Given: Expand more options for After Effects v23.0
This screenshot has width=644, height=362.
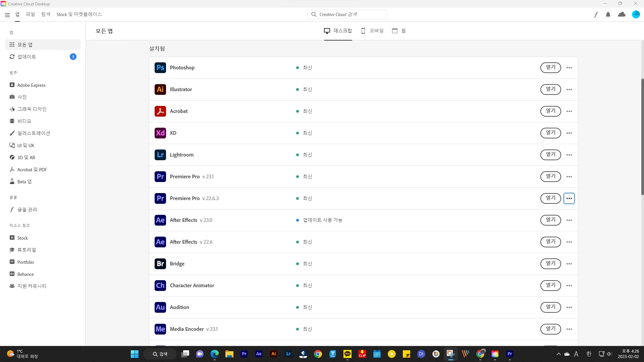Looking at the screenshot, I should (x=569, y=220).
